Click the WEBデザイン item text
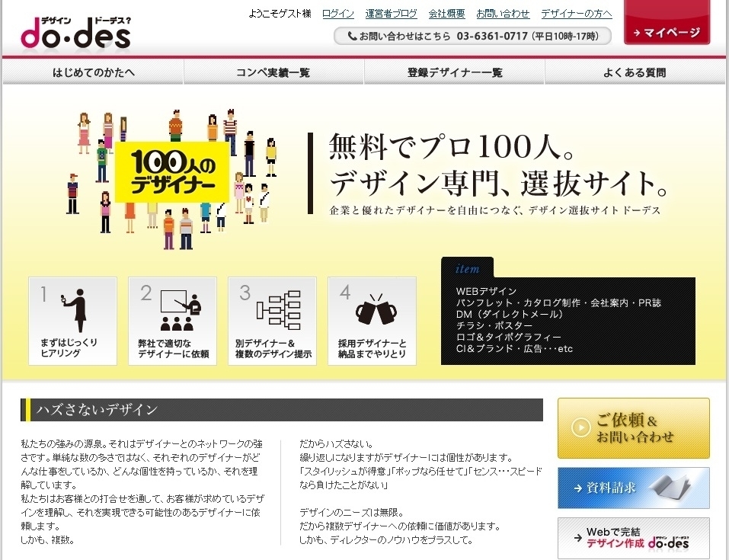Image resolution: width=729 pixels, height=560 pixels. point(486,291)
